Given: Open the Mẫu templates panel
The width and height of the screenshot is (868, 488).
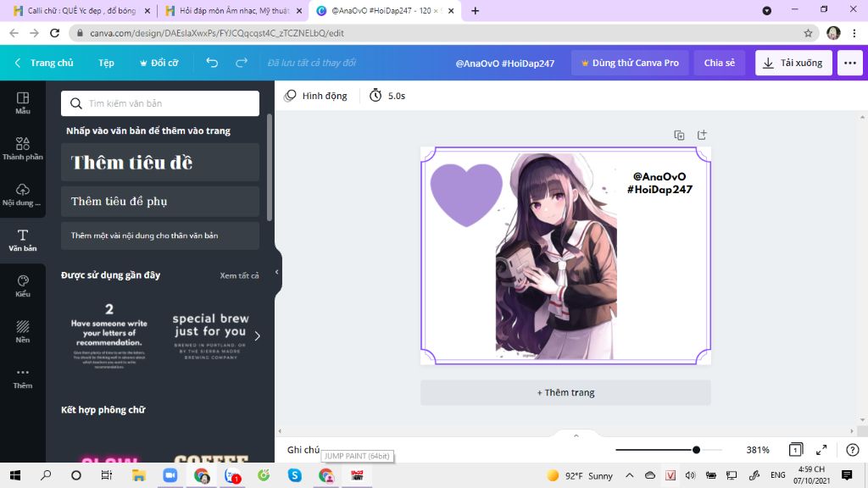Looking at the screenshot, I should [23, 103].
